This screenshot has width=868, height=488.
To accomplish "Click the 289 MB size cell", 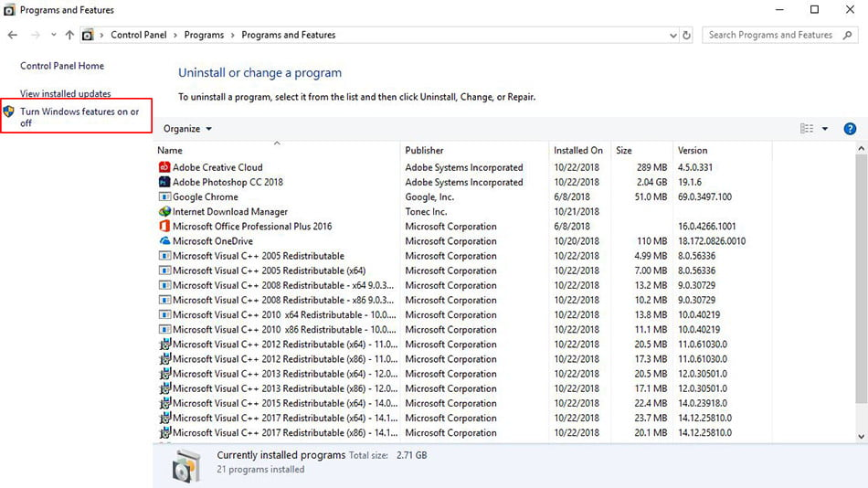I will click(651, 167).
